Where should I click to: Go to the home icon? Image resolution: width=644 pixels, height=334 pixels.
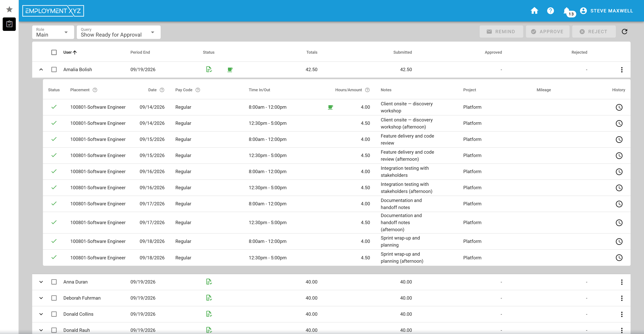[534, 11]
